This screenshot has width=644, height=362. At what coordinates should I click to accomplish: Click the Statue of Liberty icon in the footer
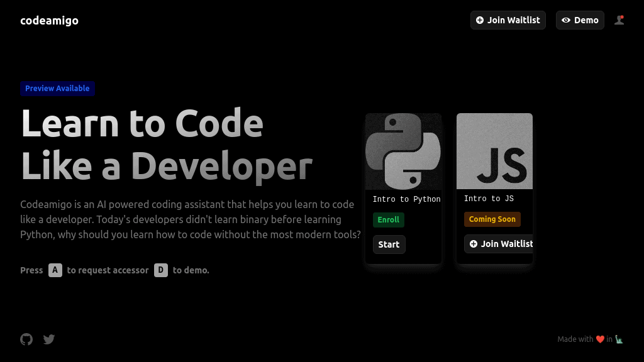[619, 339]
